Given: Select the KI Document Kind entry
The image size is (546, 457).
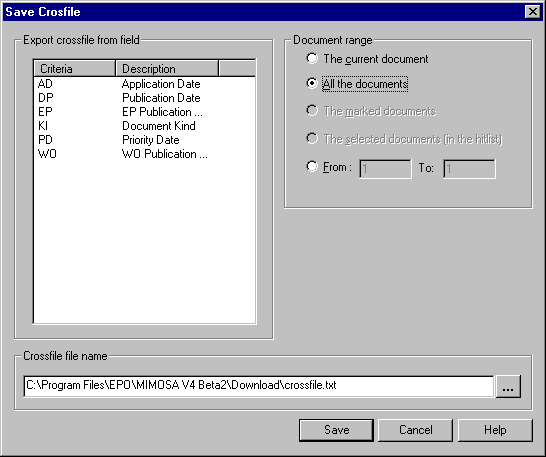Looking at the screenshot, I should tap(145, 126).
